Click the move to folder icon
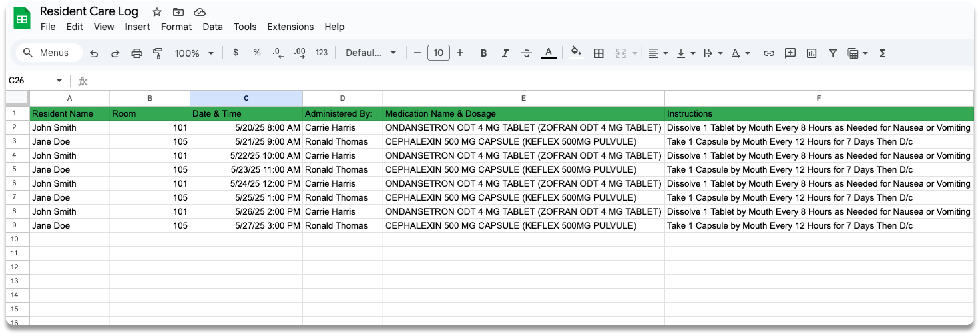This screenshot has height=336, width=980. coord(178,12)
